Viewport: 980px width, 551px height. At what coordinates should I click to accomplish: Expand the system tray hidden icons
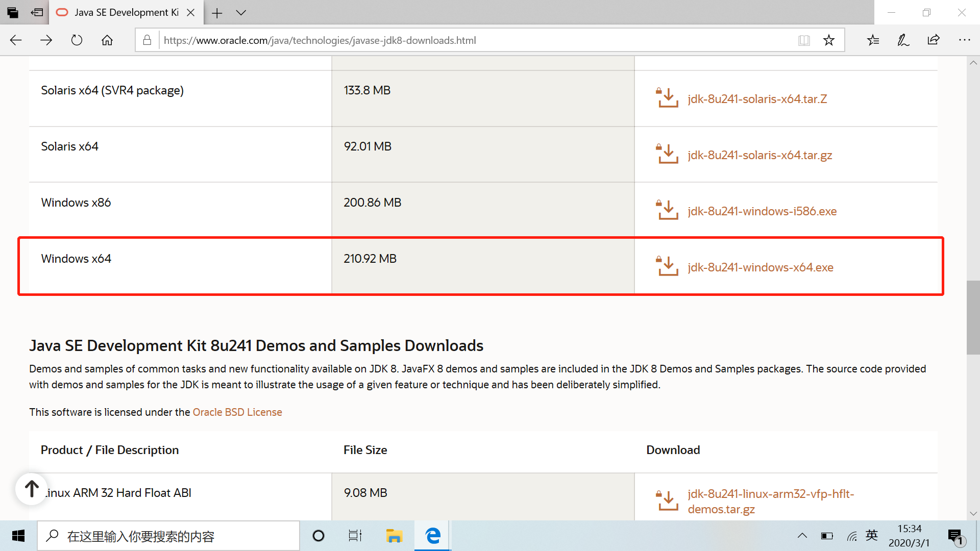(802, 536)
